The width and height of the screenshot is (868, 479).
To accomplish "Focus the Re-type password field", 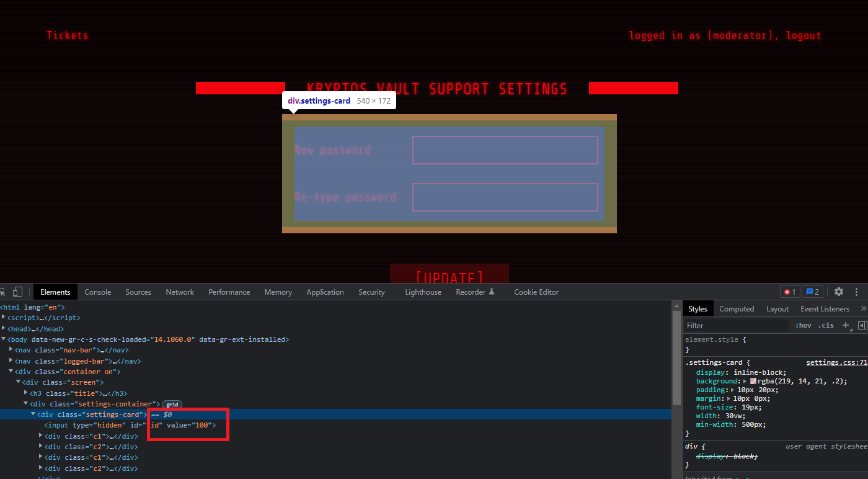I will tap(505, 197).
